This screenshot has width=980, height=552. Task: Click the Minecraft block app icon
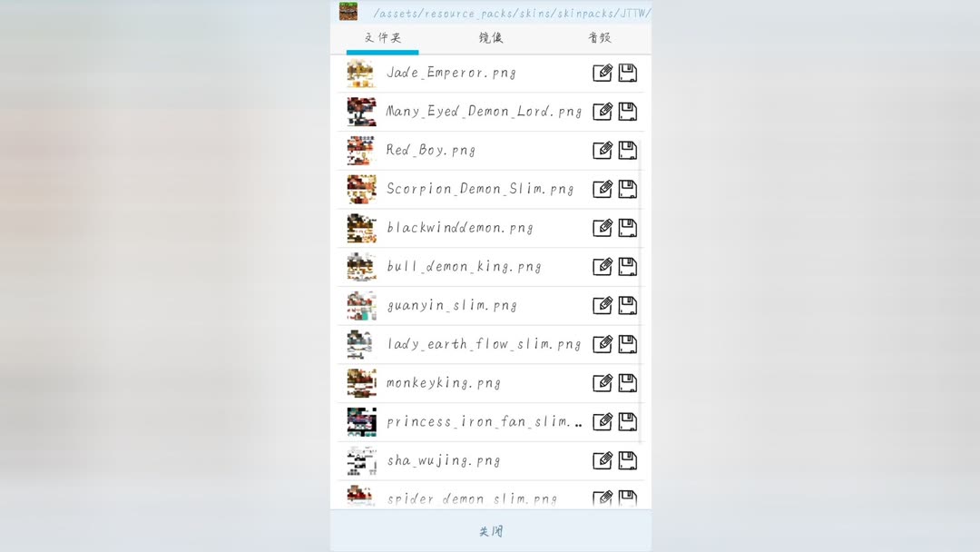348,11
